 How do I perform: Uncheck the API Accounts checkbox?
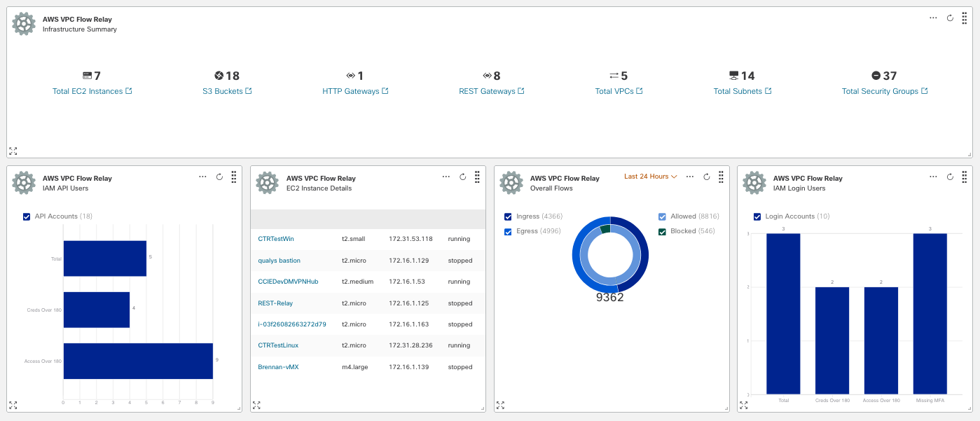[x=27, y=216]
